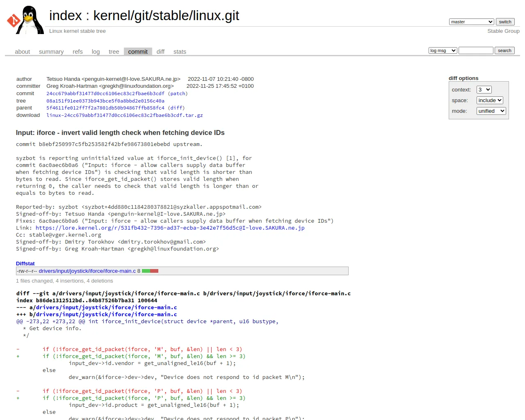Click the diff hunk header @@ -273,22 line
Image resolution: width=525 pixels, height=420 pixels.
(x=147, y=322)
